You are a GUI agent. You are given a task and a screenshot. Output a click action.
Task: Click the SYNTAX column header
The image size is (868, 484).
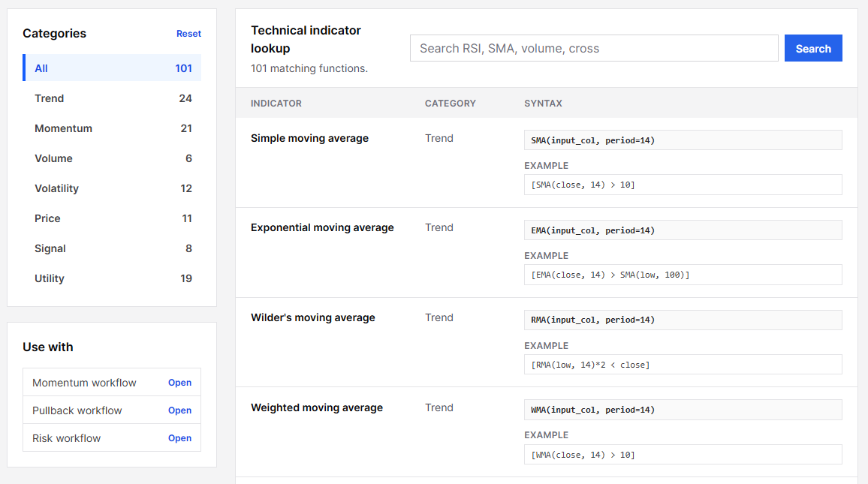[543, 104]
